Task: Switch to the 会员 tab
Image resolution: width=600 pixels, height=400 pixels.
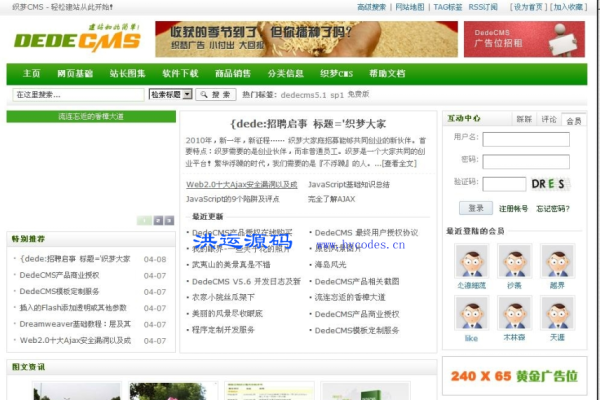Action: click(x=574, y=120)
